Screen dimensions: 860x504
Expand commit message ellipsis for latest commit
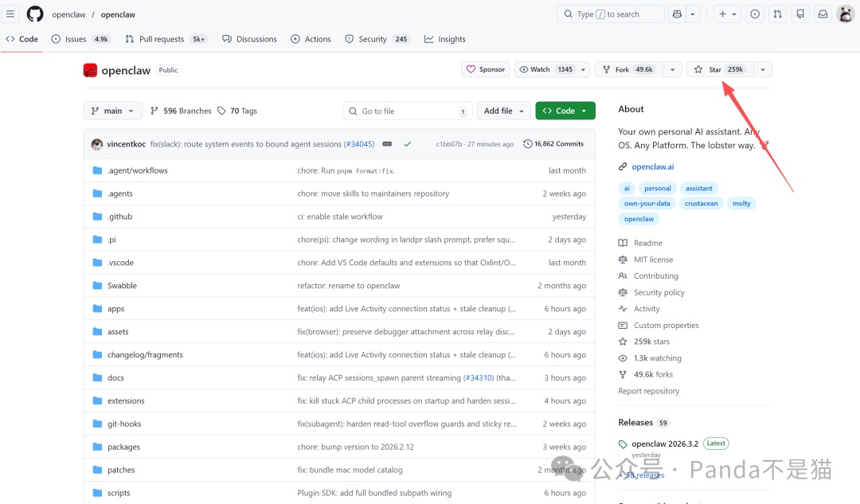387,144
